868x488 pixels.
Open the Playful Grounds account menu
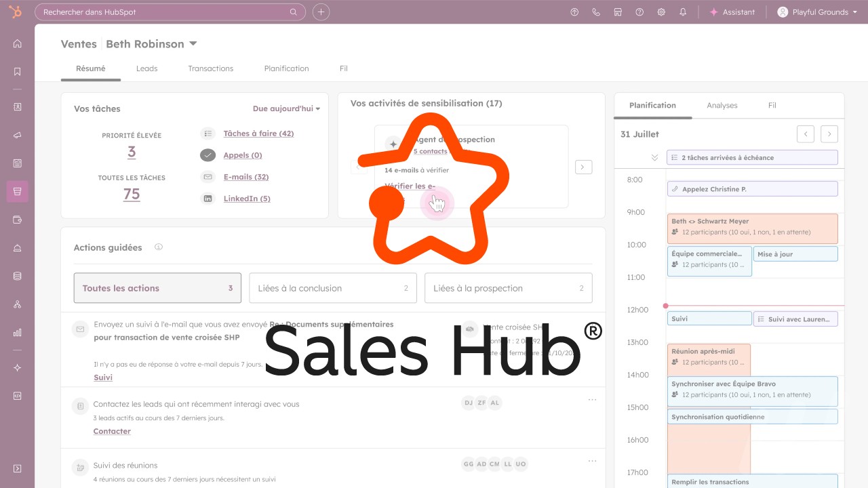(817, 12)
